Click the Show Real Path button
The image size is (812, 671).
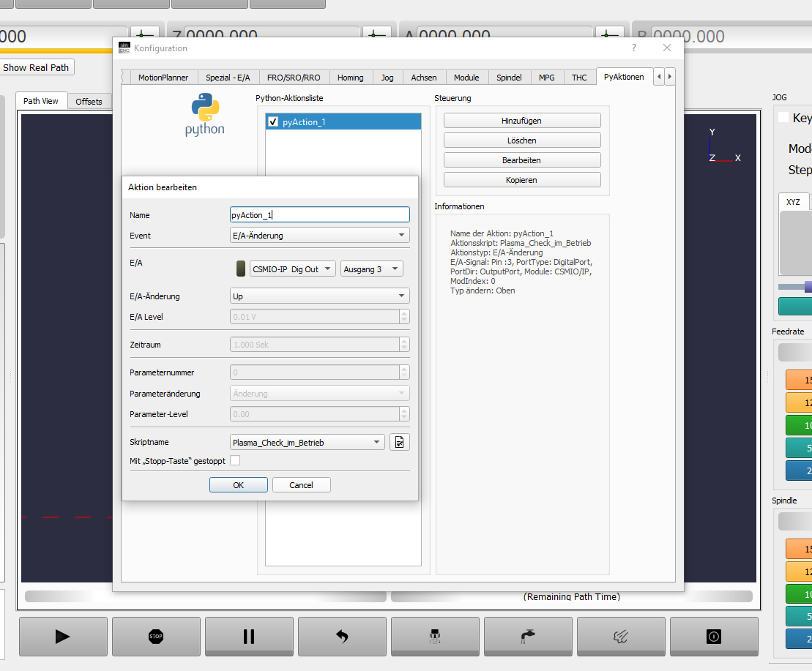(x=37, y=67)
